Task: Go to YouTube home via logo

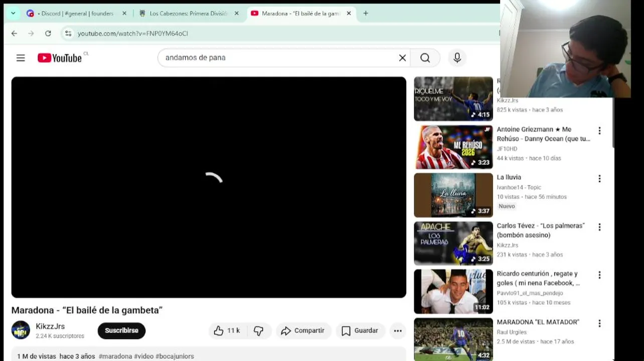Action: pyautogui.click(x=60, y=58)
